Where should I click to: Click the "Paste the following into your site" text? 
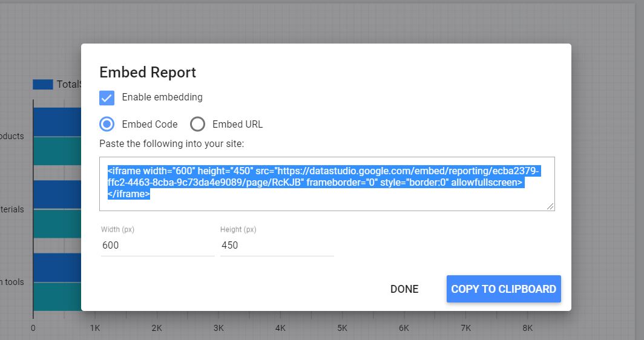(171, 144)
